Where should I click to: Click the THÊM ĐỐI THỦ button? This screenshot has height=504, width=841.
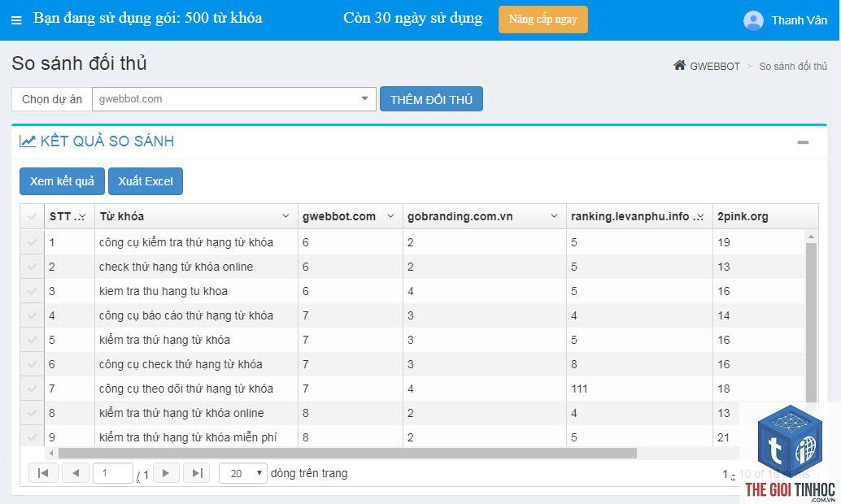431,99
